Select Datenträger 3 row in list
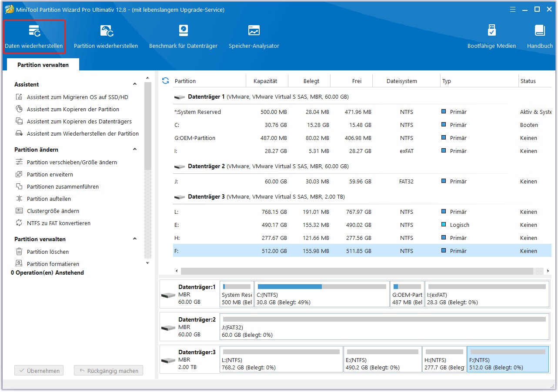This screenshot has height=392, width=558. (362, 197)
